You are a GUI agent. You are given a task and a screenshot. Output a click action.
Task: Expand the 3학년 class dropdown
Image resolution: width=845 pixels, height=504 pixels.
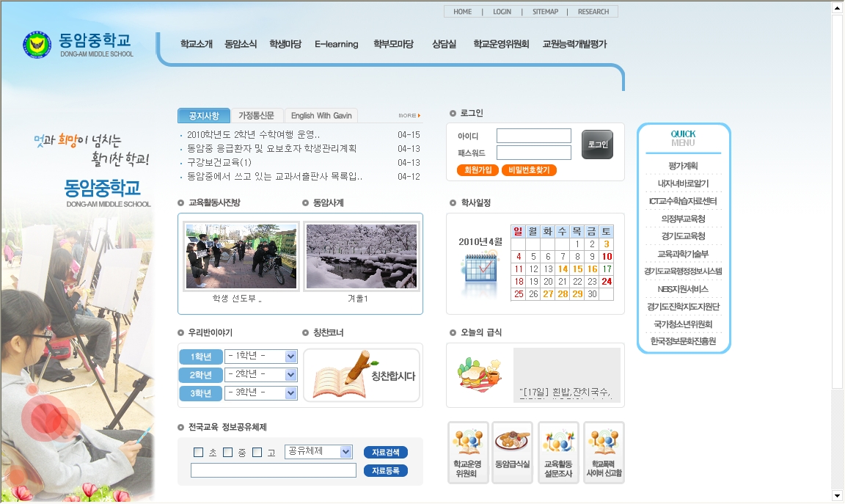click(290, 393)
